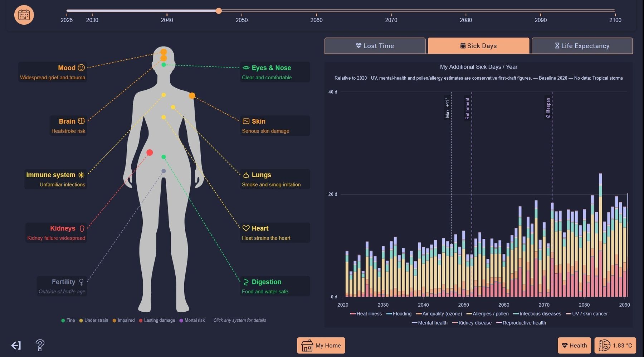Screen dimensions: 644x357
Task: Open Heart 'Heat strains the heart' card
Action: [275, 233]
